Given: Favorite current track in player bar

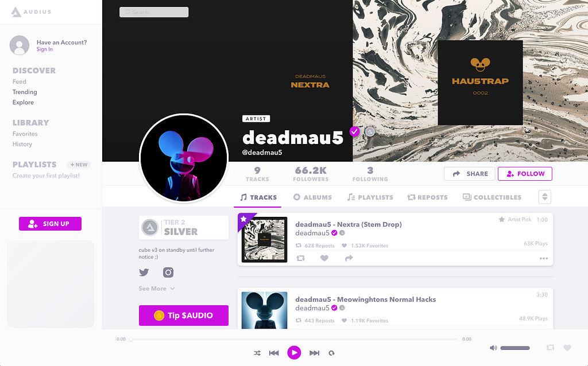Looking at the screenshot, I should [567, 348].
